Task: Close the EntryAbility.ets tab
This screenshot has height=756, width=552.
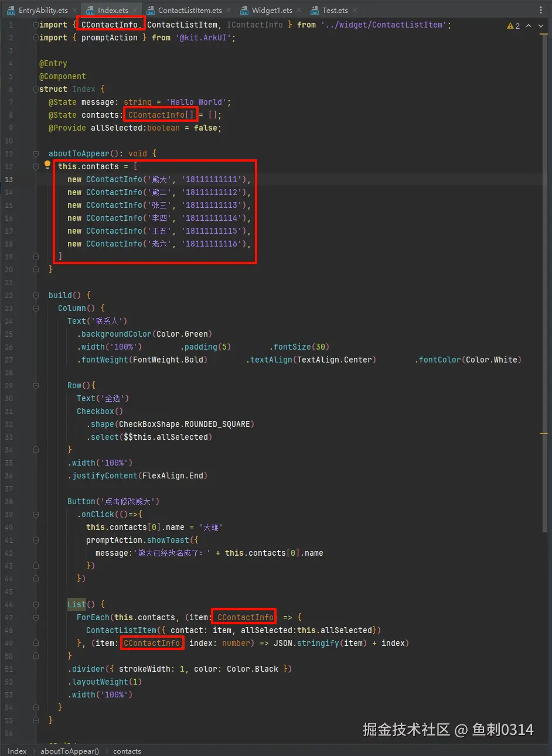Action: (x=74, y=11)
